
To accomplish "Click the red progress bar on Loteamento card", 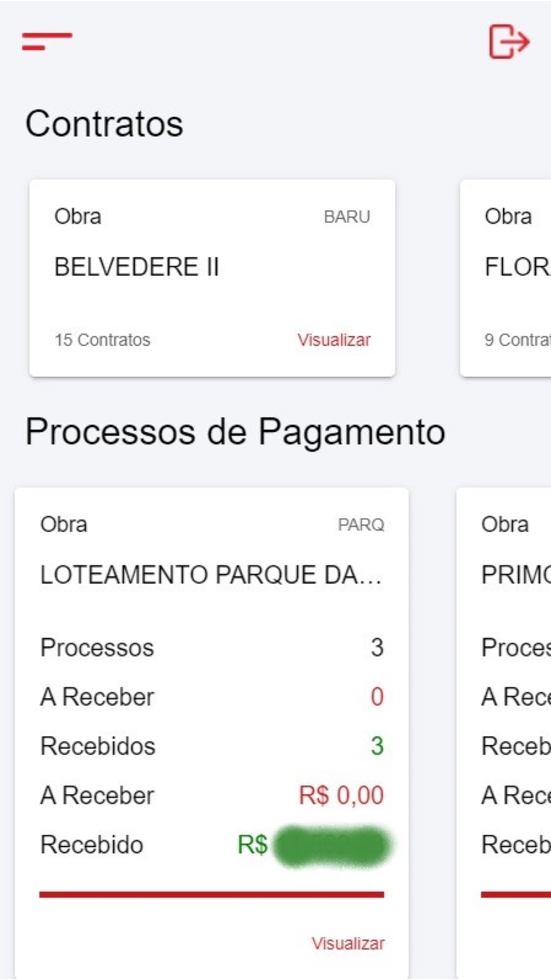I will (x=212, y=894).
